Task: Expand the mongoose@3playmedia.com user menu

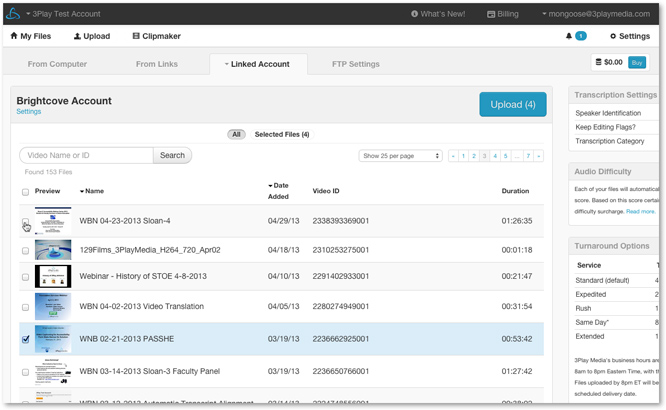Action: coord(595,14)
